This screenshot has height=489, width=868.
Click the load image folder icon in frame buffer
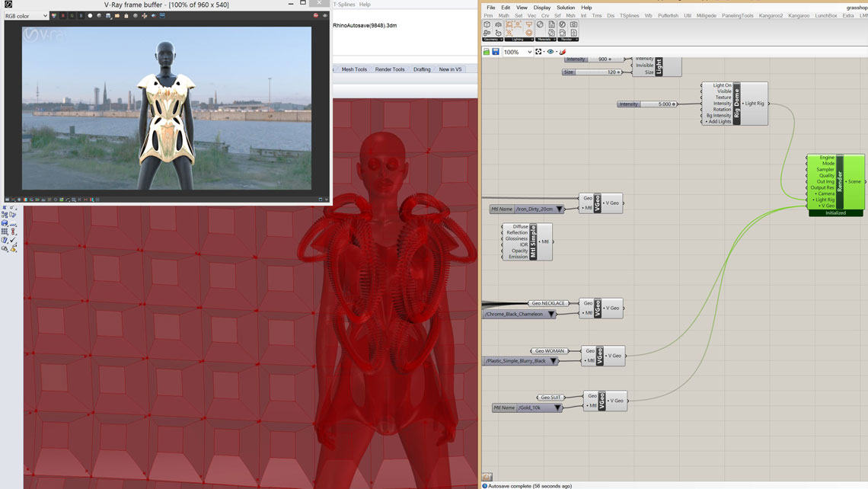116,15
